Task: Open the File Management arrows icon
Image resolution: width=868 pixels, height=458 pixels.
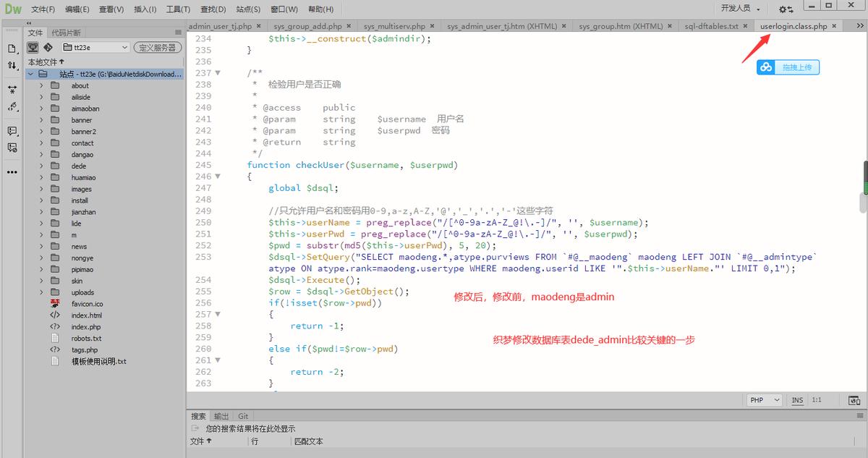Action: [12, 65]
